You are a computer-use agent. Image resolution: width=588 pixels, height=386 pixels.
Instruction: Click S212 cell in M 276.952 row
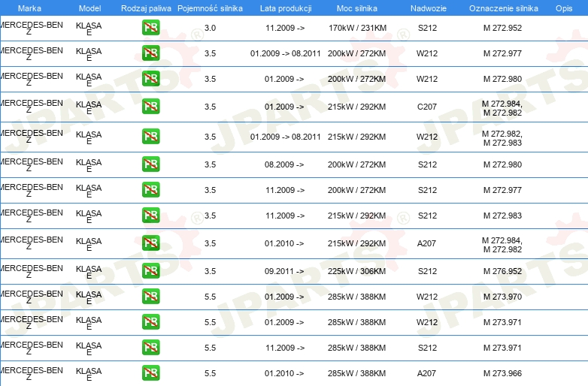428,271
